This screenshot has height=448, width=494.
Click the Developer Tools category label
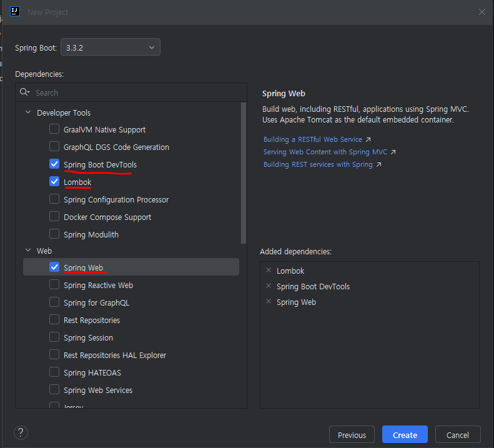64,113
